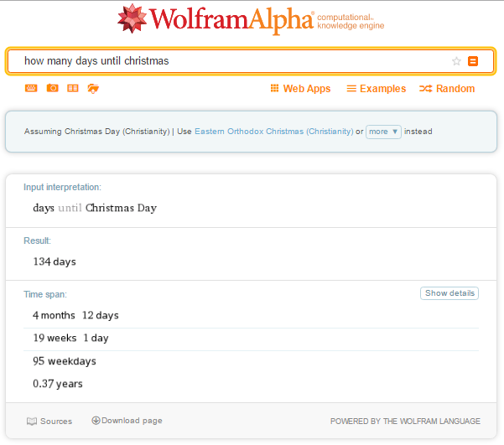Pick a Random query
The image size is (504, 445).
[x=447, y=88]
